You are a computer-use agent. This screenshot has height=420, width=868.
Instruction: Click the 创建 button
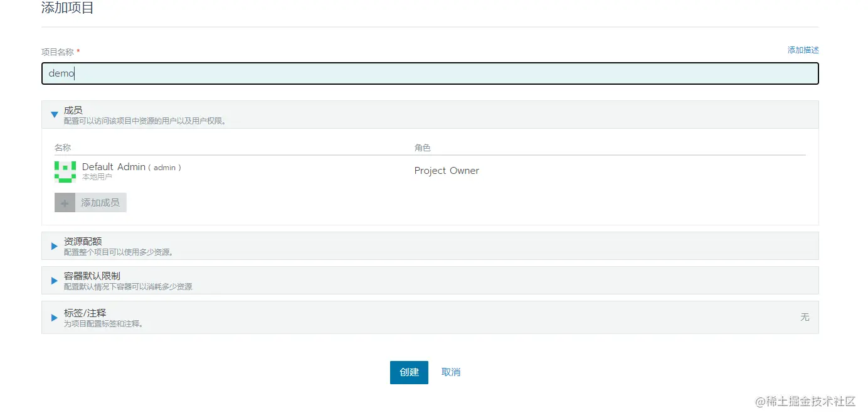tap(409, 372)
